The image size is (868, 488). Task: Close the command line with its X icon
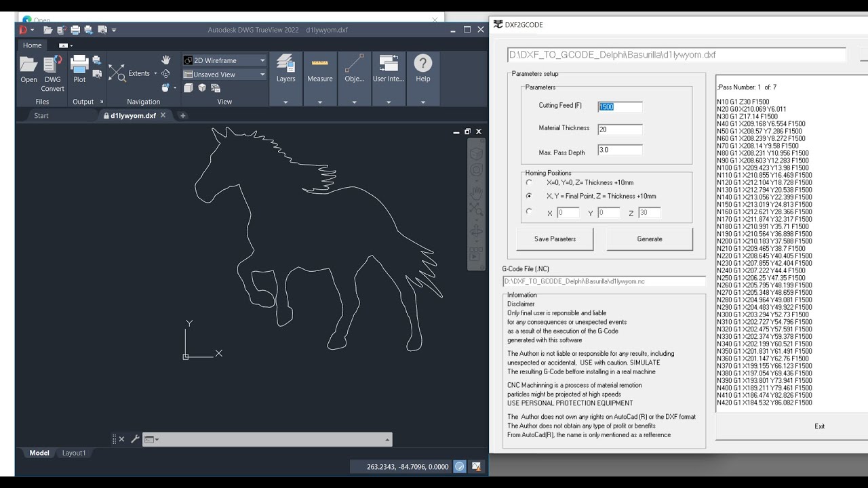coord(121,439)
